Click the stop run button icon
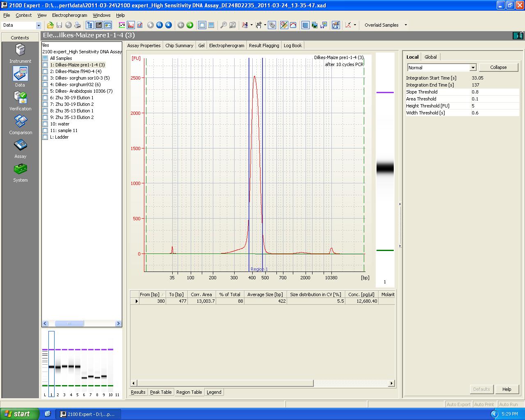Viewport: 525px width, 420px height. pyautogui.click(x=169, y=25)
